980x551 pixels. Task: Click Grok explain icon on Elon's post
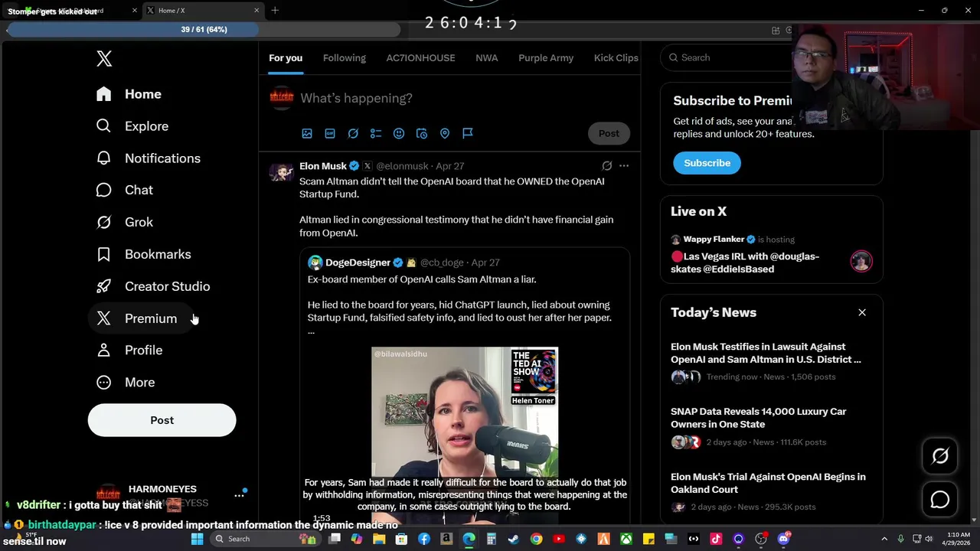point(606,166)
